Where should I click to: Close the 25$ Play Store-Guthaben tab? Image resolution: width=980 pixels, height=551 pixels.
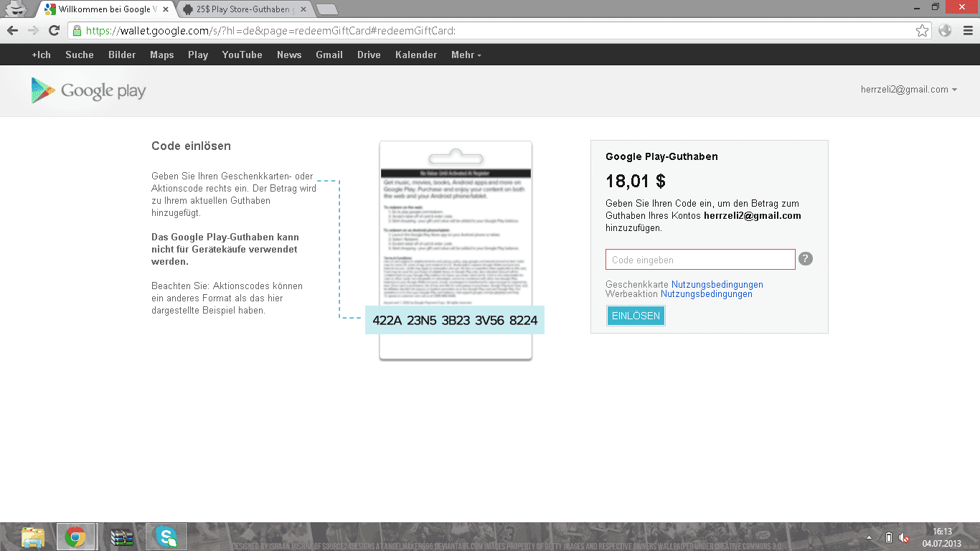303,9
